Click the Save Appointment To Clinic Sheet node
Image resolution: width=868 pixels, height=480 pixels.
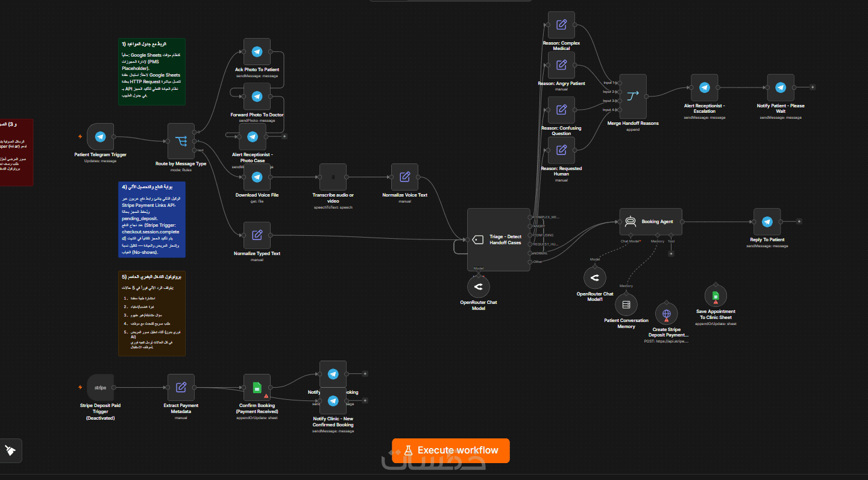pos(715,295)
